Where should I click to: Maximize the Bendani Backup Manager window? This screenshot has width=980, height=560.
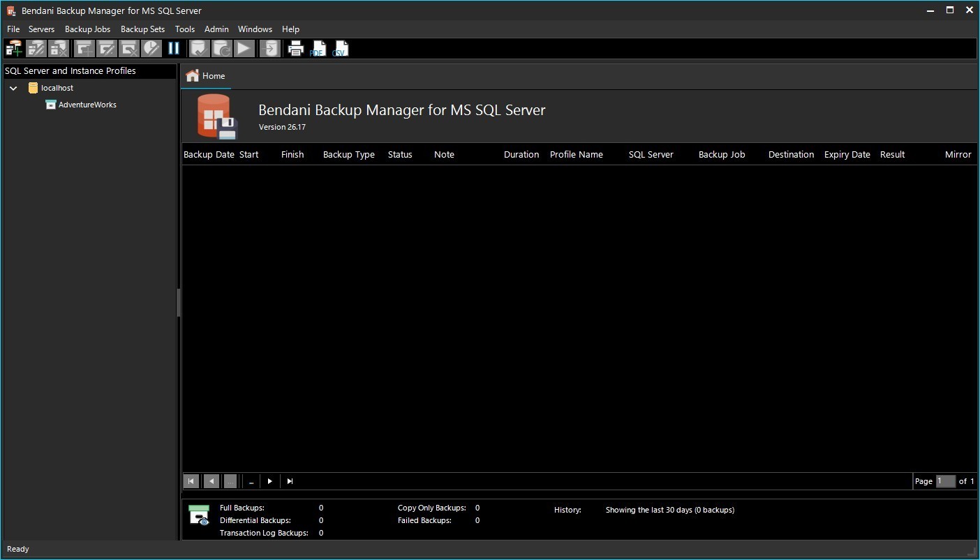950,10
